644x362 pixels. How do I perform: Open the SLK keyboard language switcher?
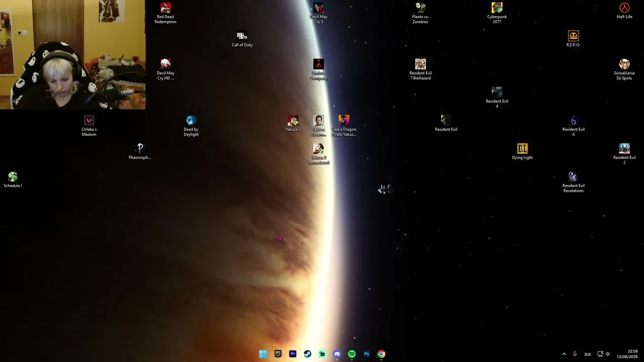tap(588, 354)
